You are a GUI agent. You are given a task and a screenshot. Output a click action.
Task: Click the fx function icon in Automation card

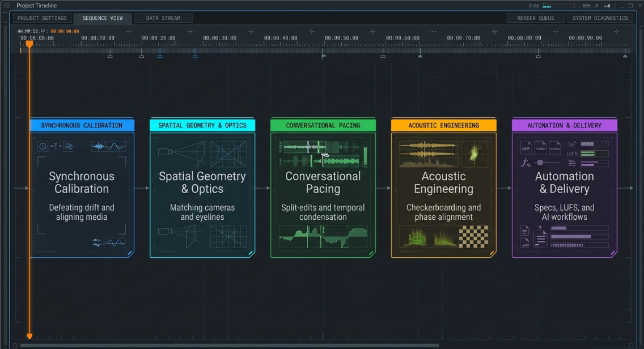pos(526,163)
